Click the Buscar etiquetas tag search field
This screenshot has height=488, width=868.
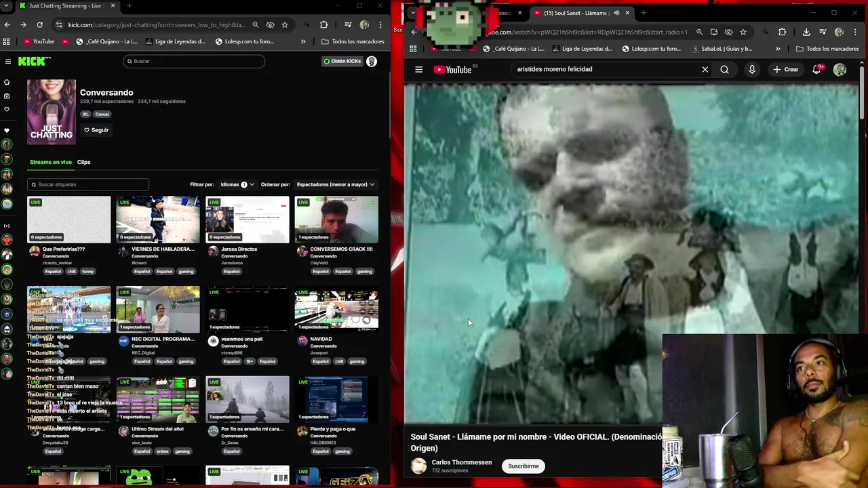(x=88, y=184)
